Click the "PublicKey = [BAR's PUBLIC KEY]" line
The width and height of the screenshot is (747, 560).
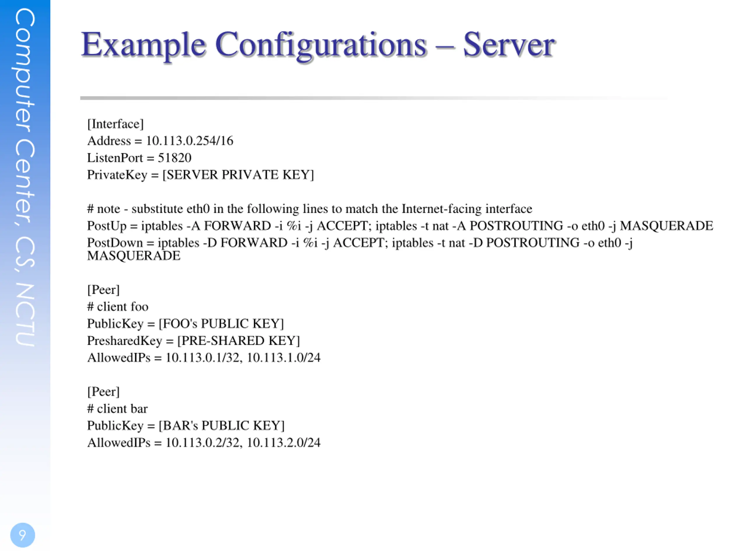pos(186,426)
